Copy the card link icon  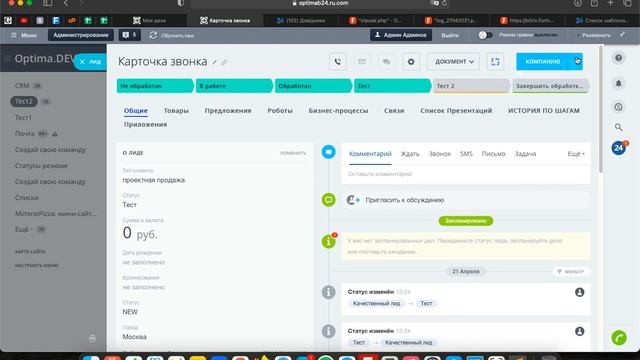coord(224,62)
